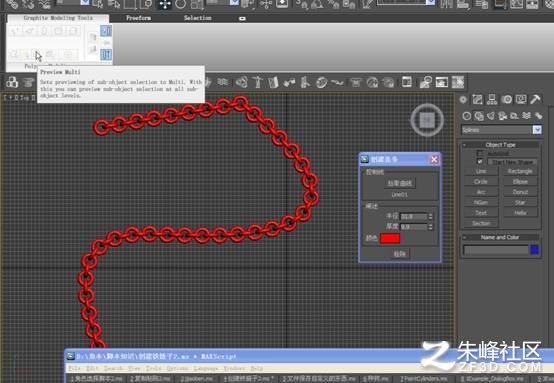Toggle the Start New Shape checkbox
Image resolution: width=554 pixels, height=383 pixels.
pyautogui.click(x=480, y=162)
